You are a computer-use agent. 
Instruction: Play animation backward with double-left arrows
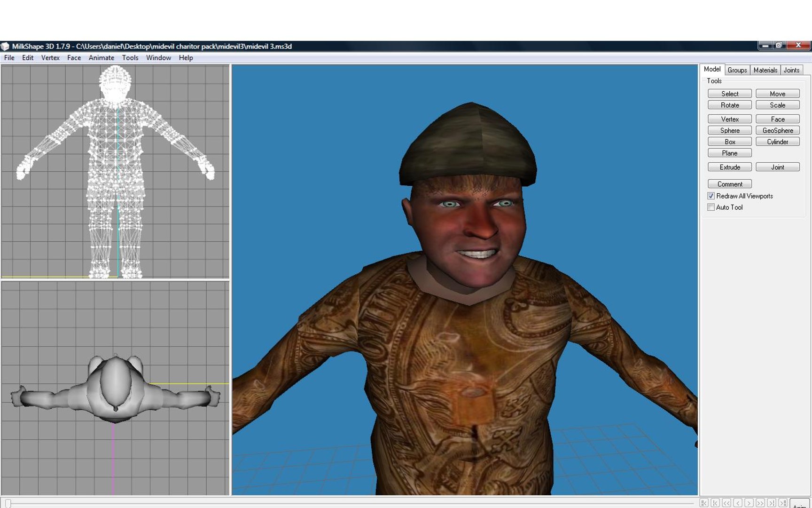[726, 503]
